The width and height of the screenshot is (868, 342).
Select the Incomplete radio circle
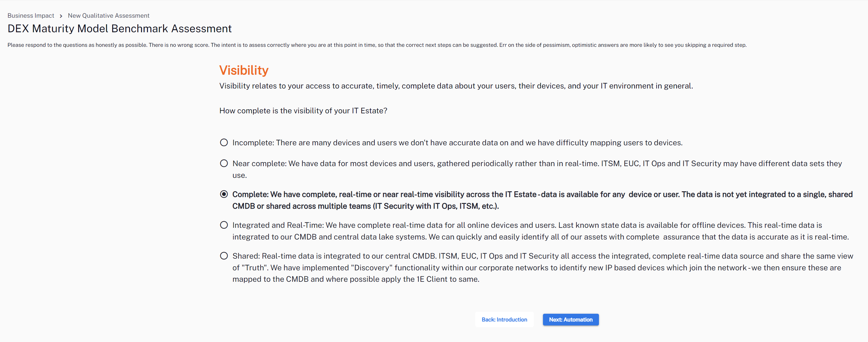point(224,142)
